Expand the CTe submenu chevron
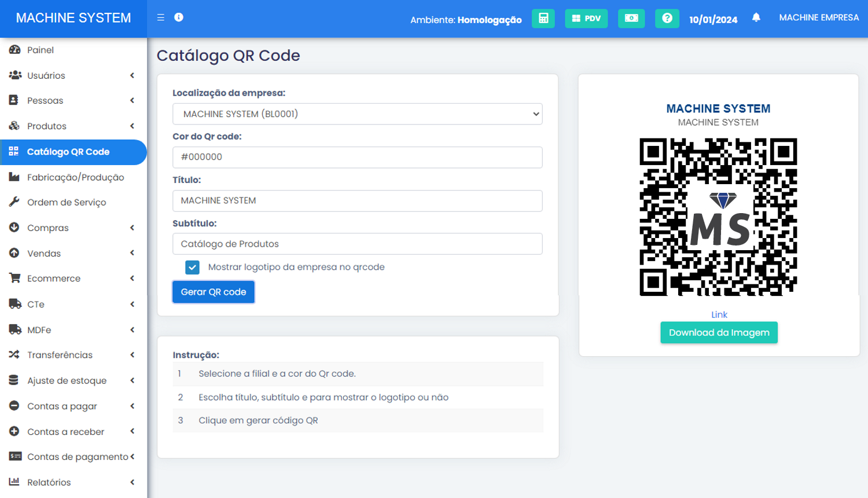The image size is (868, 498). coord(133,303)
